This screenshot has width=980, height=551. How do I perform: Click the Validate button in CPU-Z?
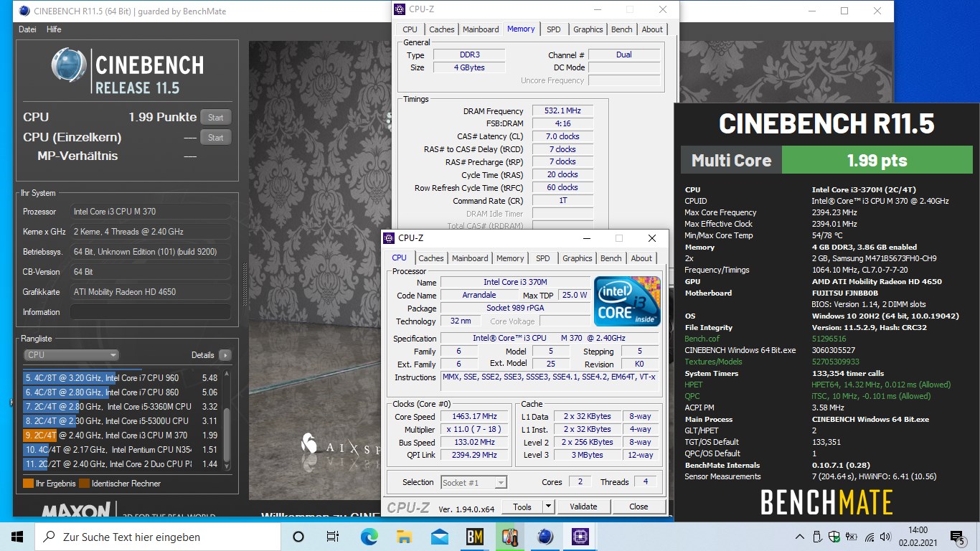pos(583,507)
